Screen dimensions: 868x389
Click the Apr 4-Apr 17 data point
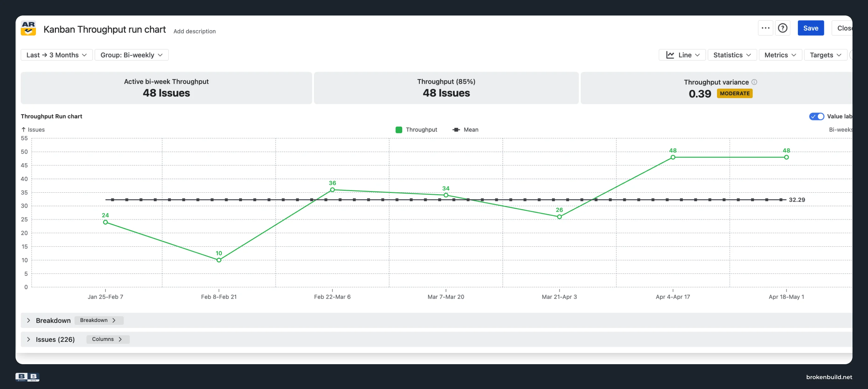coord(673,157)
